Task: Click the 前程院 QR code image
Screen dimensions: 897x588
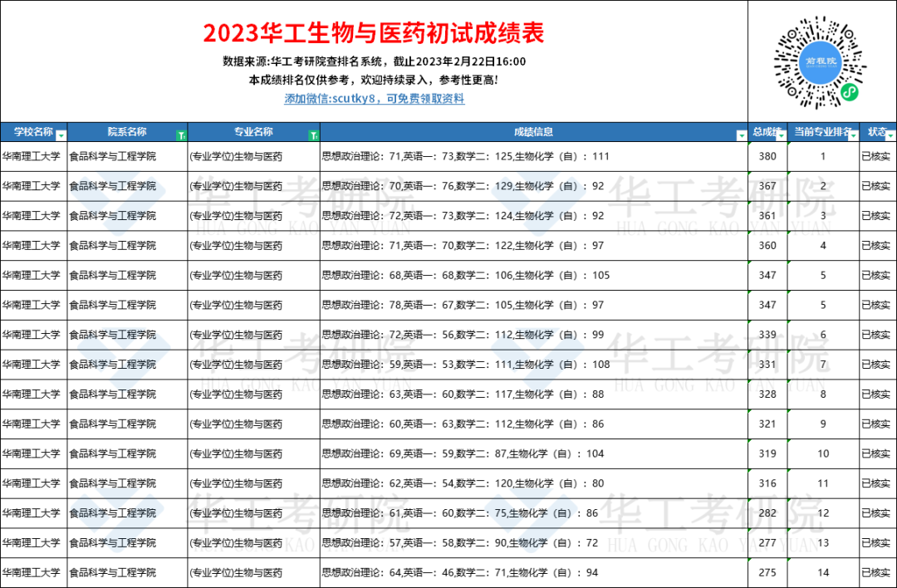Action: point(821,61)
